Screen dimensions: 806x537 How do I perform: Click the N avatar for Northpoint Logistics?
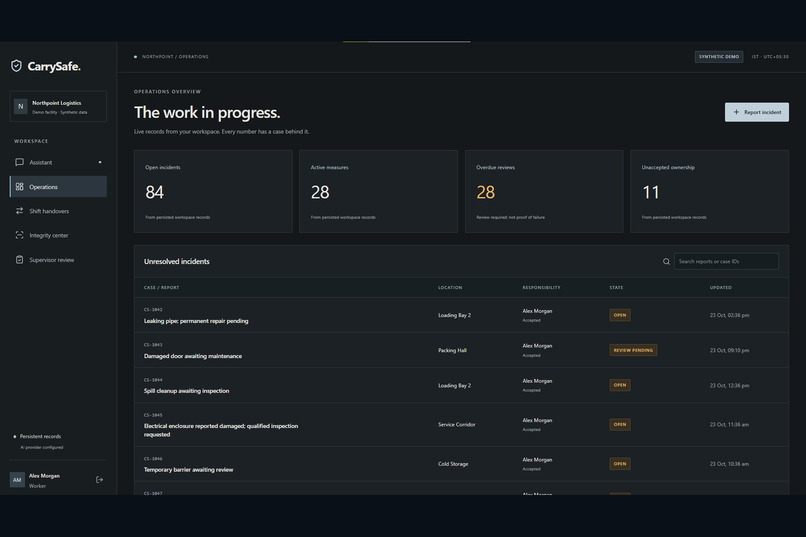[21, 106]
